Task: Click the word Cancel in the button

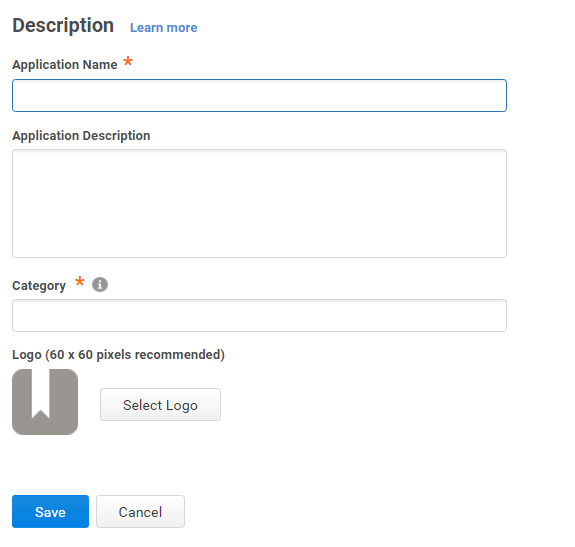Action: click(x=140, y=512)
